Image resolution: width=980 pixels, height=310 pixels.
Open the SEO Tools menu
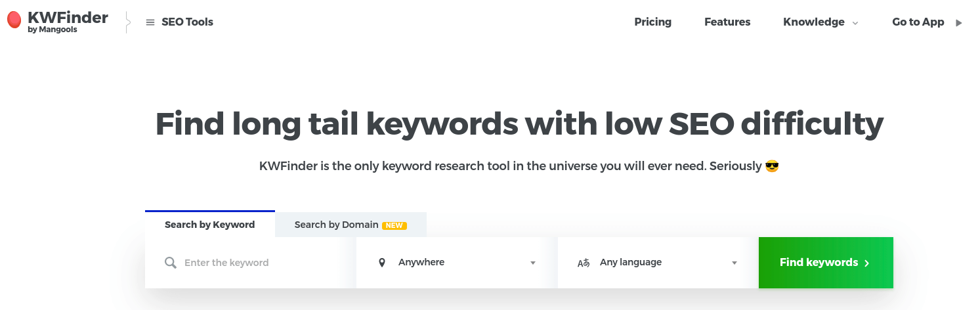187,22
